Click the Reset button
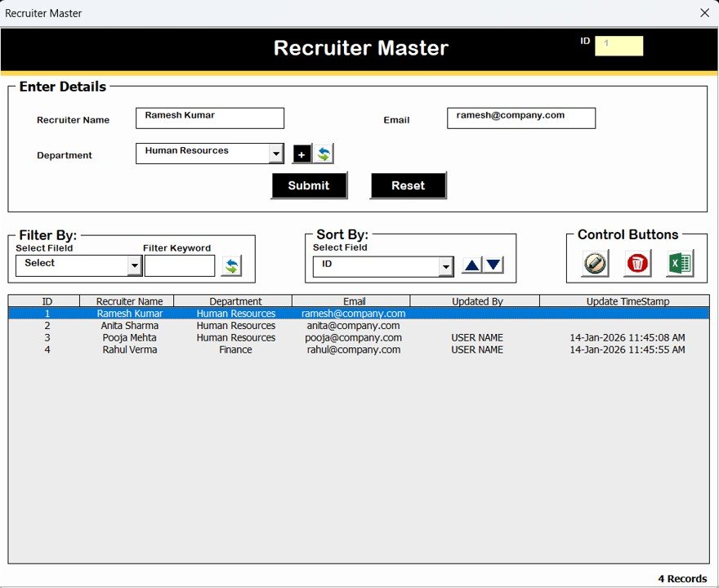 (x=408, y=185)
